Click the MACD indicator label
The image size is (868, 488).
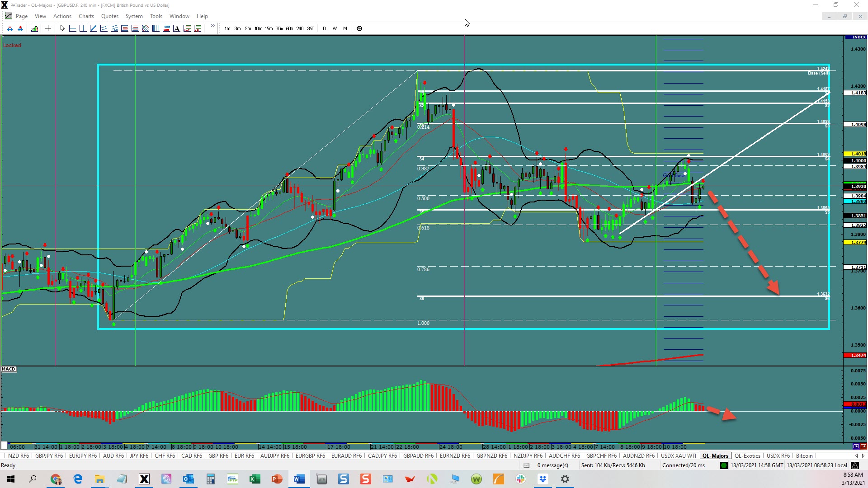coord(9,369)
